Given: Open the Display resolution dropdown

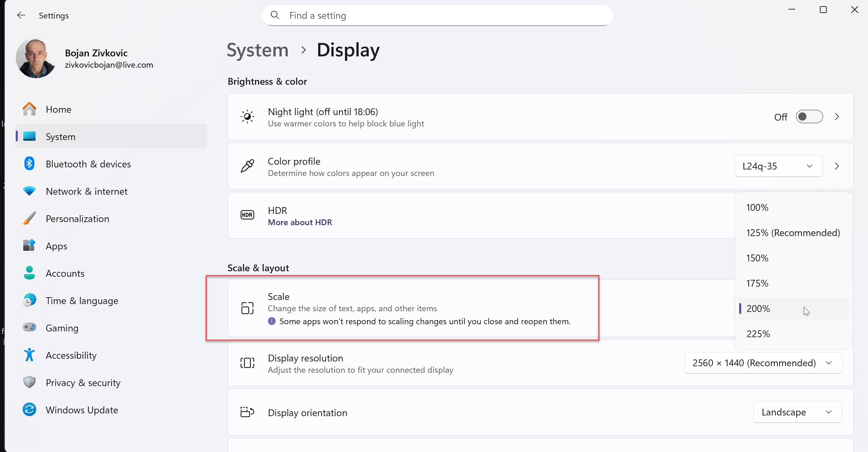Looking at the screenshot, I should click(x=763, y=363).
